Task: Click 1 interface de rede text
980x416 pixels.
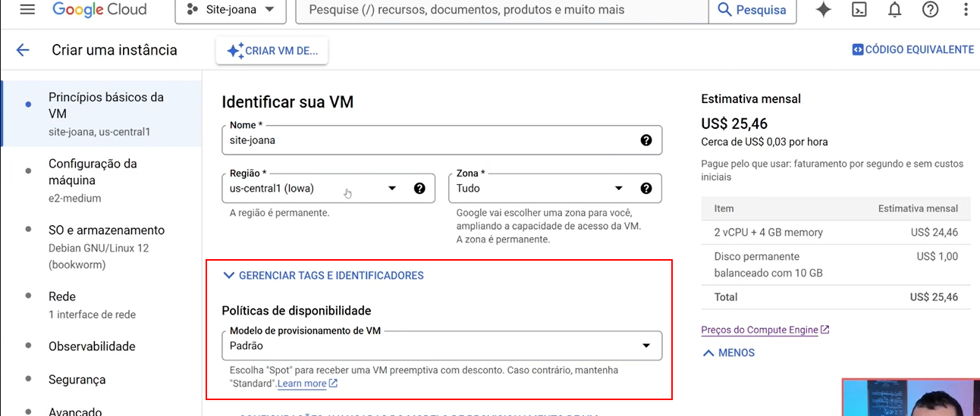Action: [93, 314]
